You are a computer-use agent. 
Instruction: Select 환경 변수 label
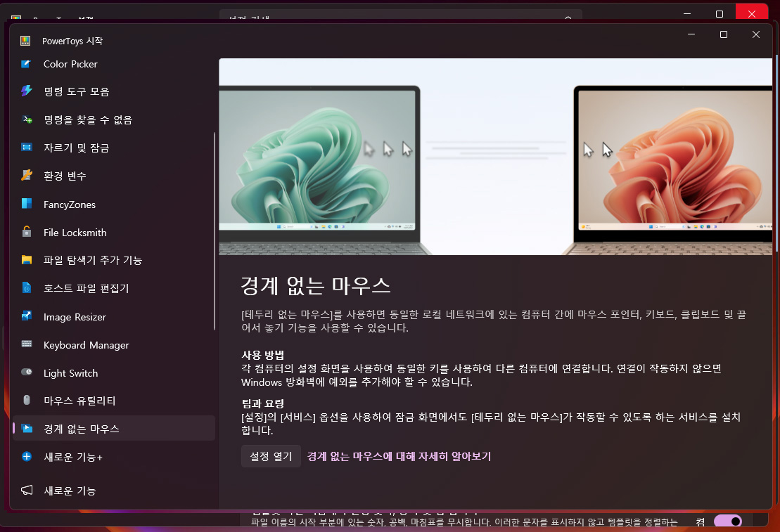[x=65, y=176]
